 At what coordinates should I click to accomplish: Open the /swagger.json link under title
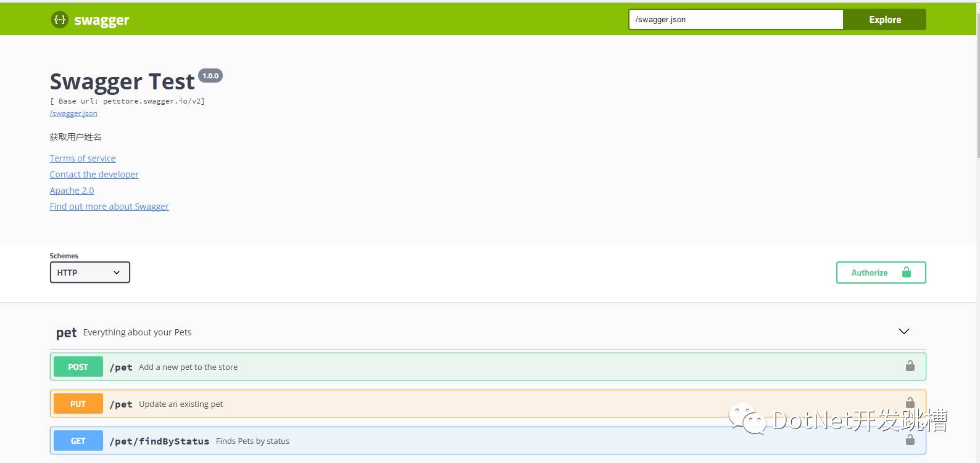click(x=73, y=113)
